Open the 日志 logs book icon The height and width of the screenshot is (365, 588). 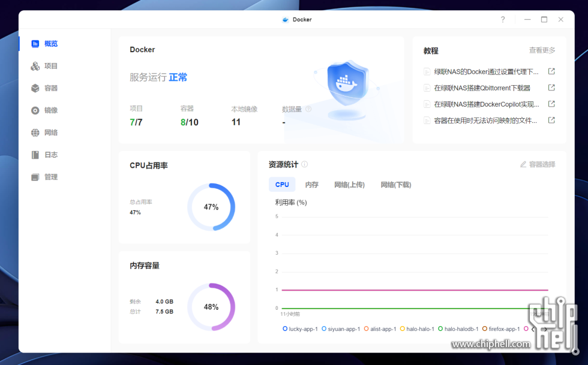[x=35, y=155]
